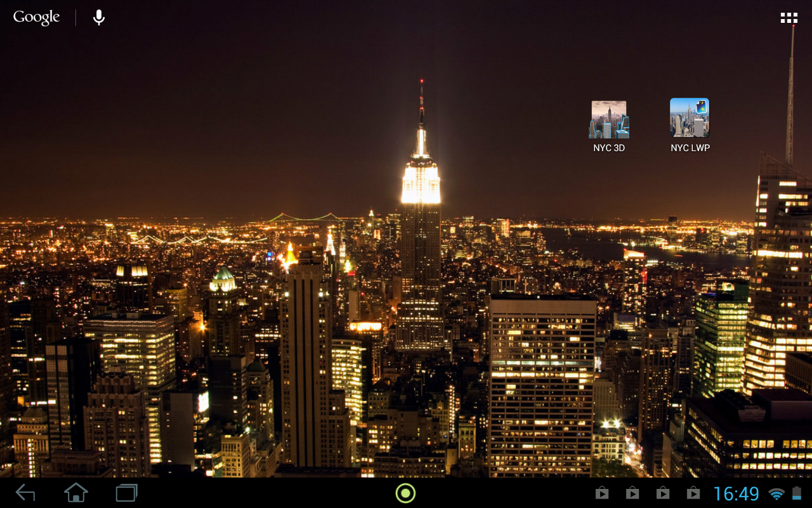Tap the NYC LWP text label
Image resolution: width=812 pixels, height=508 pixels.
[690, 148]
